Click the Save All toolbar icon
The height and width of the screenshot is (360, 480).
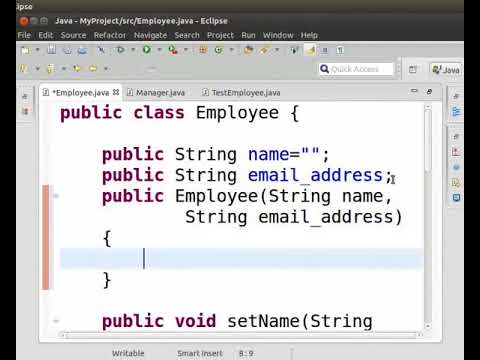point(67,50)
